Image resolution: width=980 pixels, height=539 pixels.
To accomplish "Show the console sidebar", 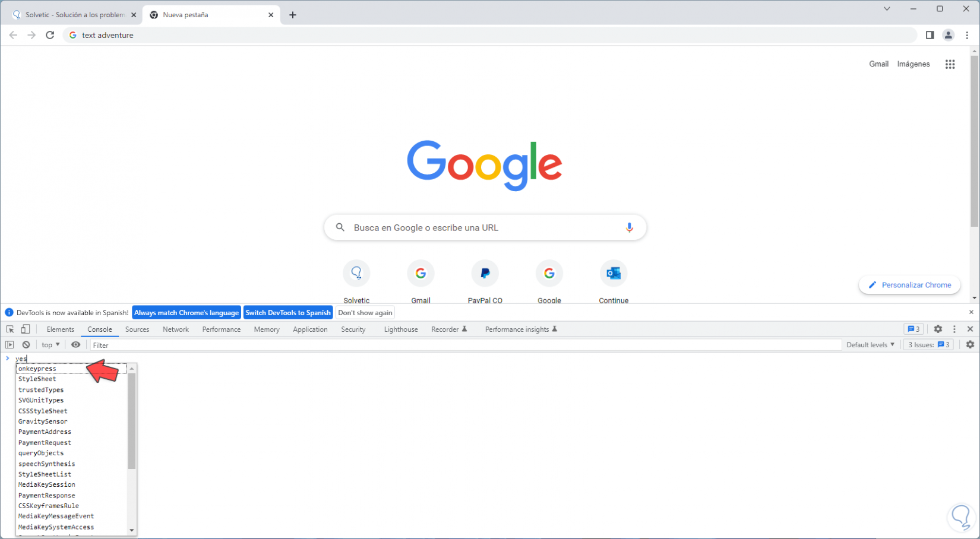I will (x=10, y=345).
